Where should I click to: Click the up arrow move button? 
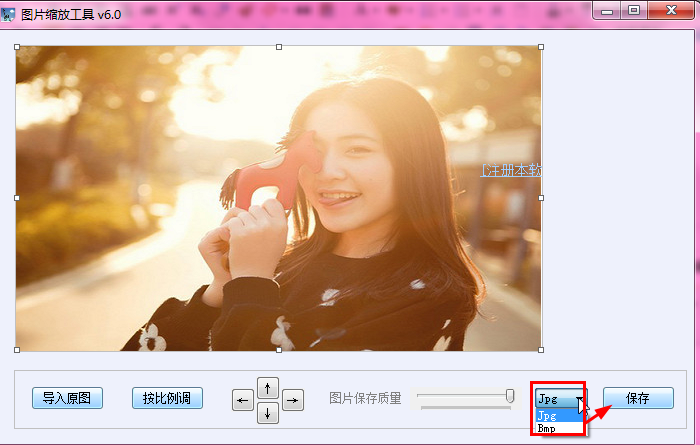click(x=268, y=388)
